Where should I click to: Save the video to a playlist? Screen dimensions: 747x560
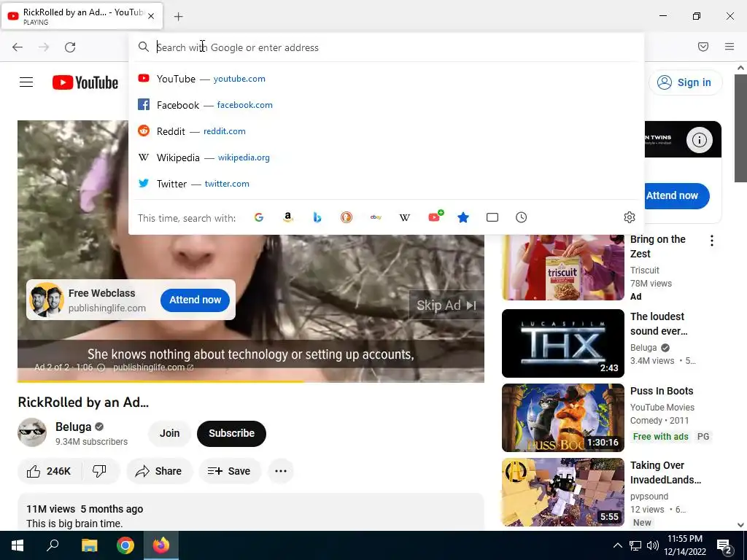(x=230, y=472)
